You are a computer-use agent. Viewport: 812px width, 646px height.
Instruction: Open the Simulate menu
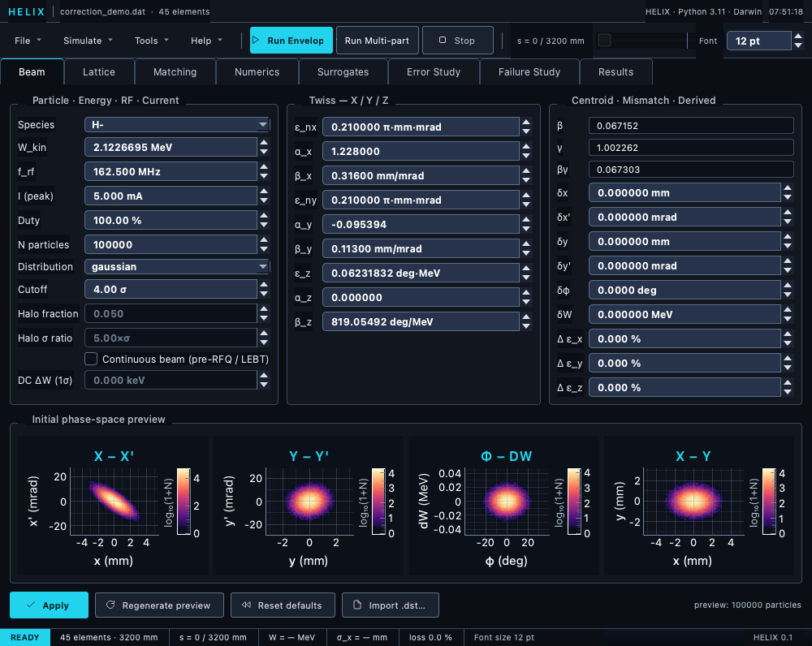[88, 41]
